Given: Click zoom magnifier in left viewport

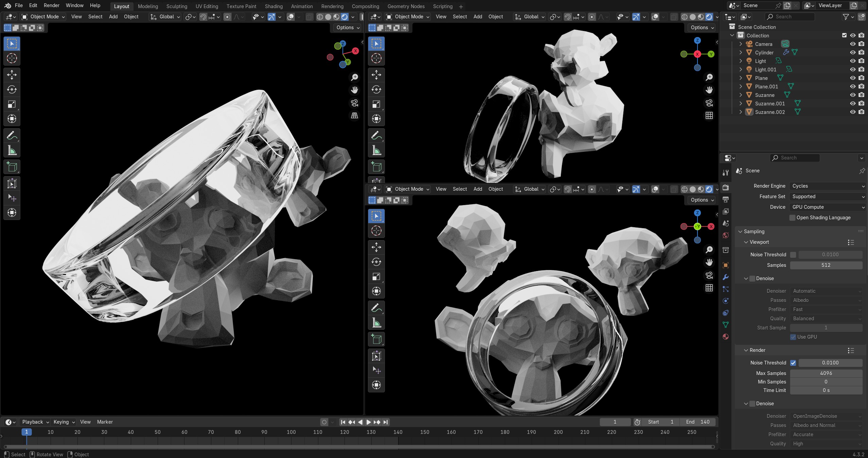Looking at the screenshot, I should pos(354,77).
